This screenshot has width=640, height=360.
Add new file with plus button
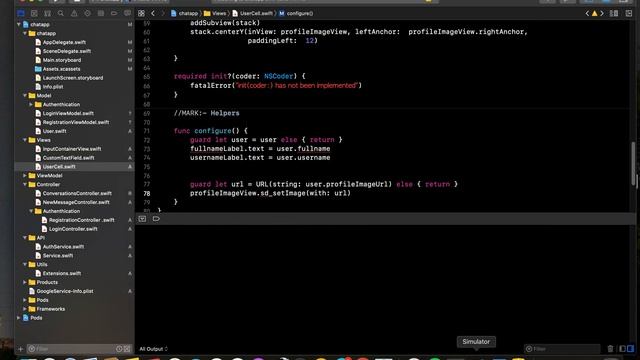(20, 349)
